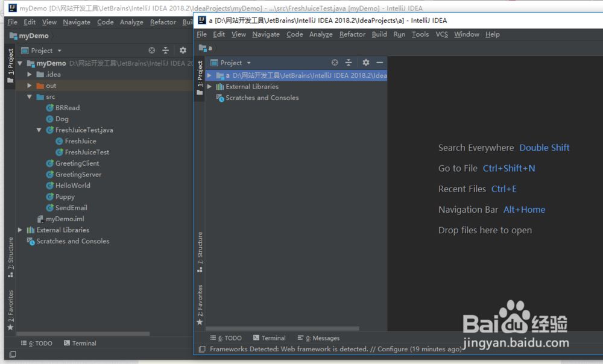Select the FreshJuice class in tree
The image size is (603, 364).
pos(80,142)
